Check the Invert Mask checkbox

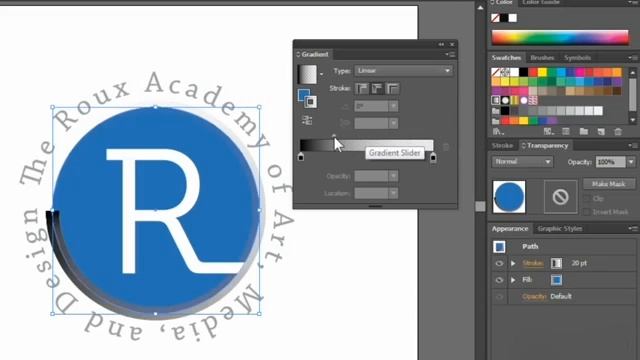tap(587, 212)
